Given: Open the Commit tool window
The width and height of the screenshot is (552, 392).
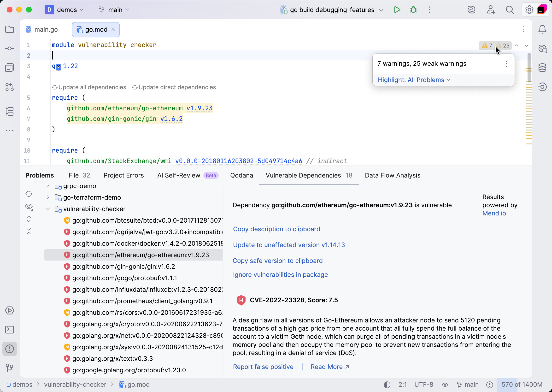Looking at the screenshot, I should [x=10, y=48].
